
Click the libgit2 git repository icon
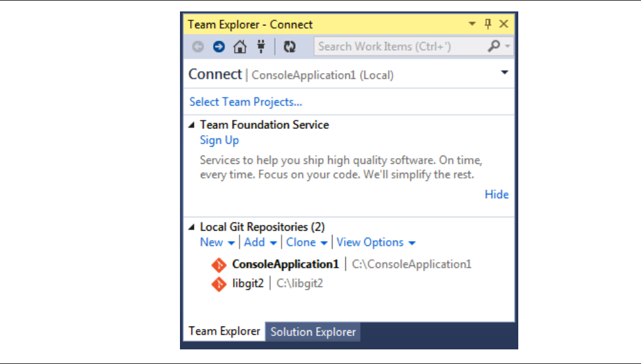point(219,283)
